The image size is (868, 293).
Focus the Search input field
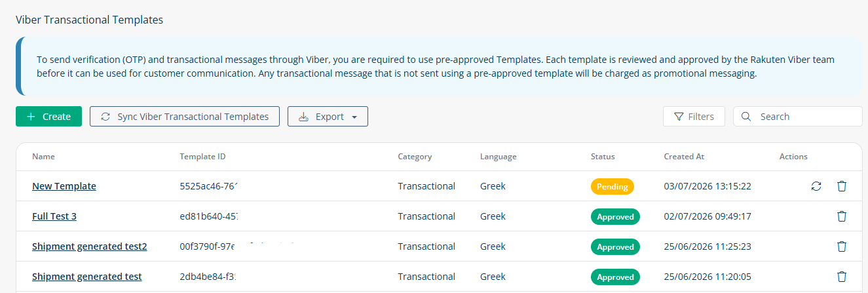click(797, 117)
